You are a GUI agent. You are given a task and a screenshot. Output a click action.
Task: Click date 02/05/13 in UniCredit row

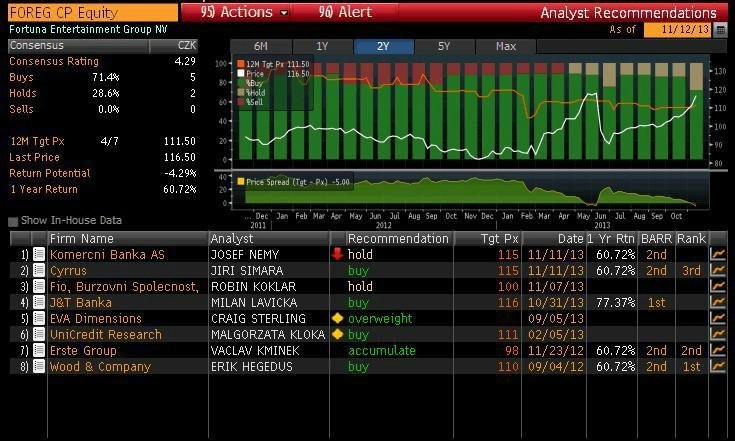[x=555, y=335]
